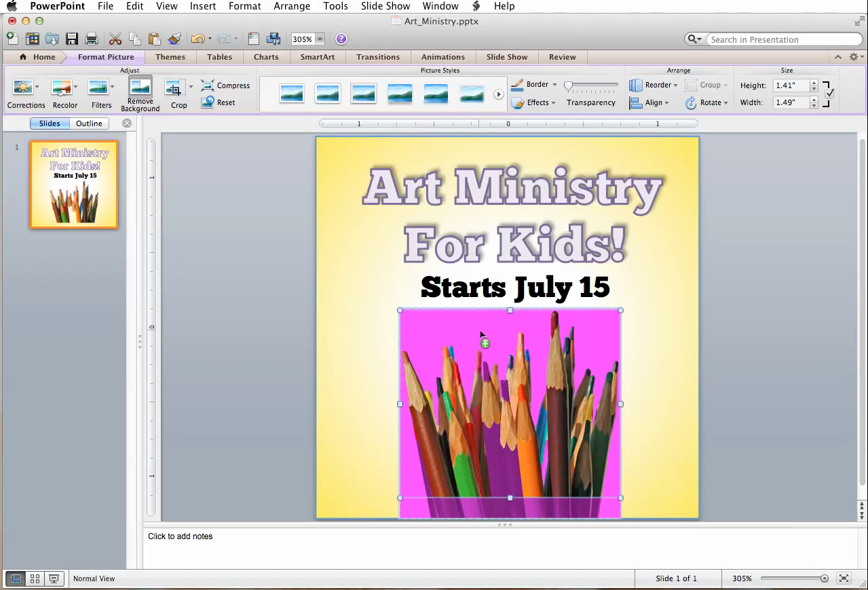
Task: Click the Format Painter icon
Action: point(174,39)
